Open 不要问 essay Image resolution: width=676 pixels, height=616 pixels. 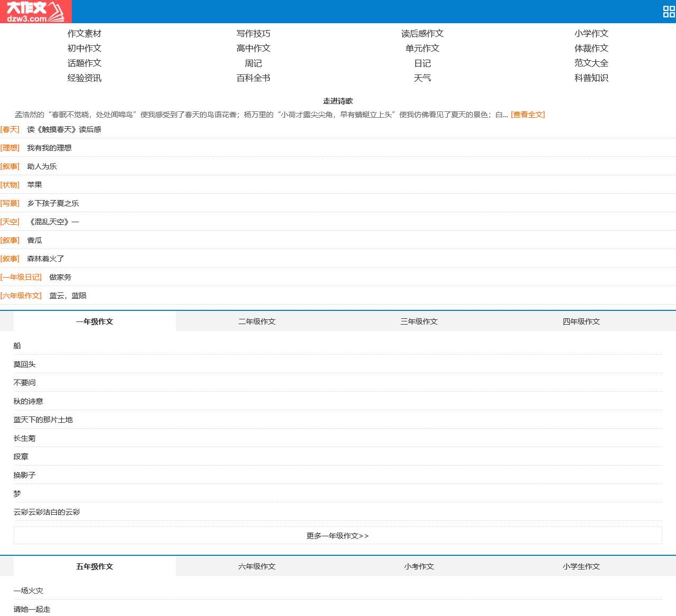pyautogui.click(x=24, y=383)
